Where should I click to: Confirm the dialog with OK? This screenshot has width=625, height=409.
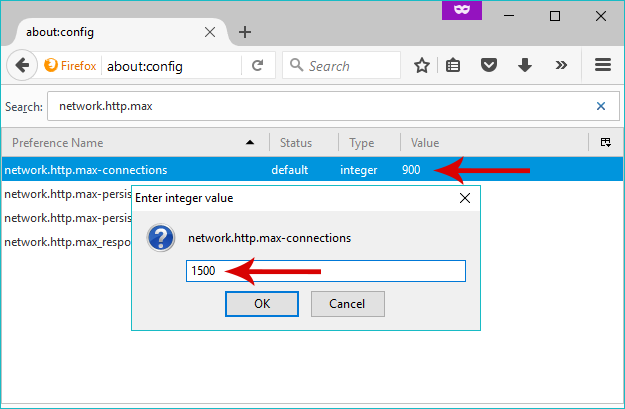point(262,304)
